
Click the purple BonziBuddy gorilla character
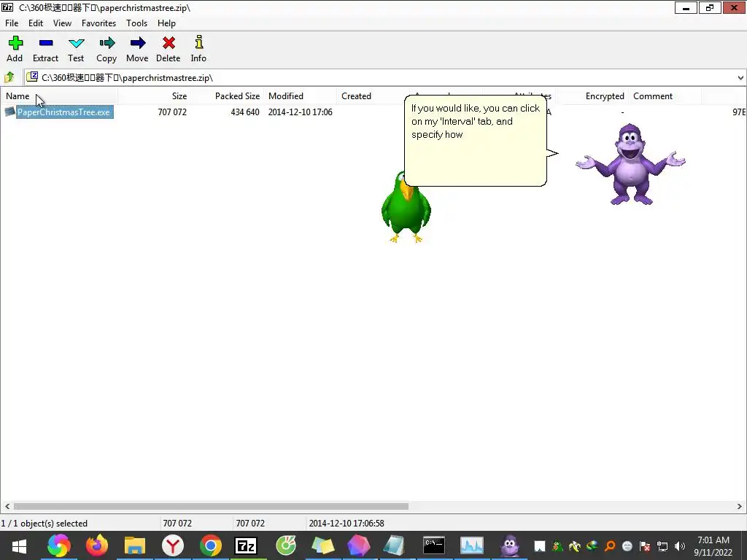(630, 164)
